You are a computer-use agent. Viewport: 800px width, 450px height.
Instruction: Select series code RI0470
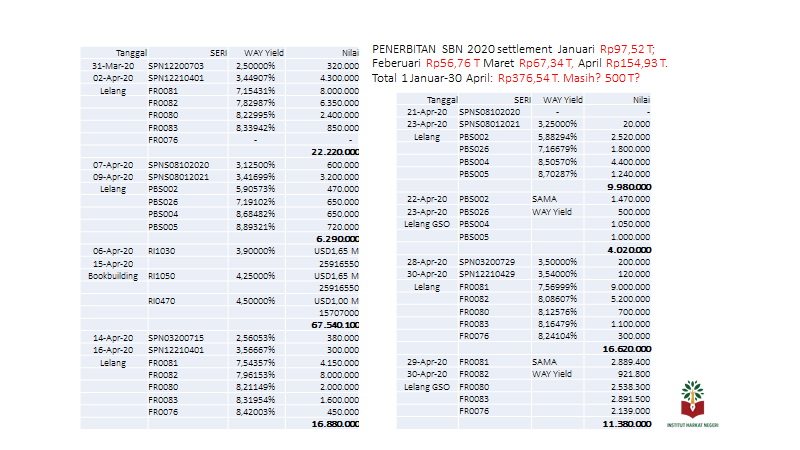162,301
